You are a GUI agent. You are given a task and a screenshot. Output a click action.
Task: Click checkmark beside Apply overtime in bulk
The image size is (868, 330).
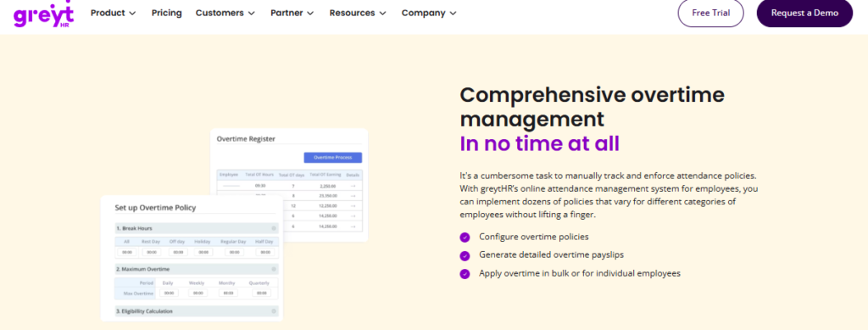(465, 273)
